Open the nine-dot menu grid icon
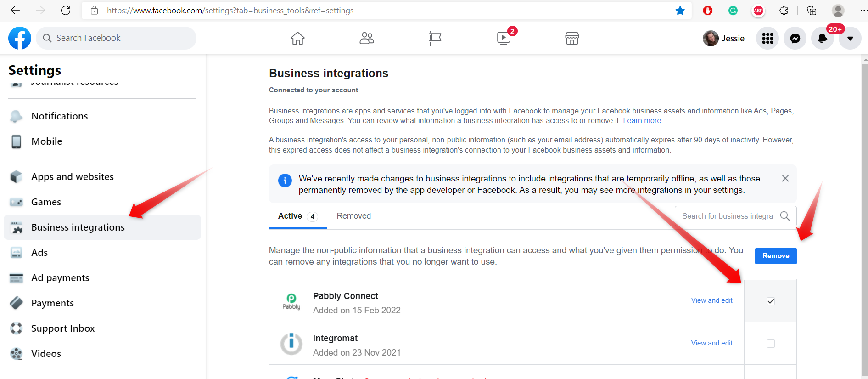 click(x=767, y=39)
